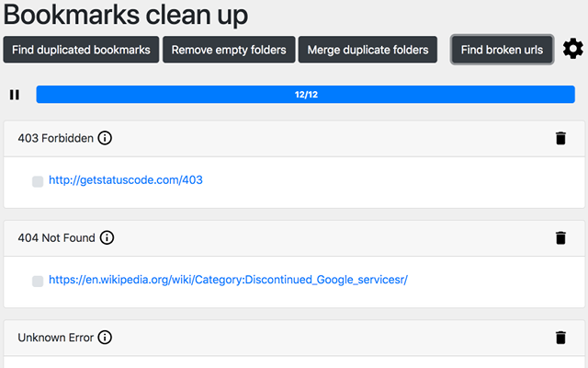Click info icon beside Unknown Error

point(105,338)
